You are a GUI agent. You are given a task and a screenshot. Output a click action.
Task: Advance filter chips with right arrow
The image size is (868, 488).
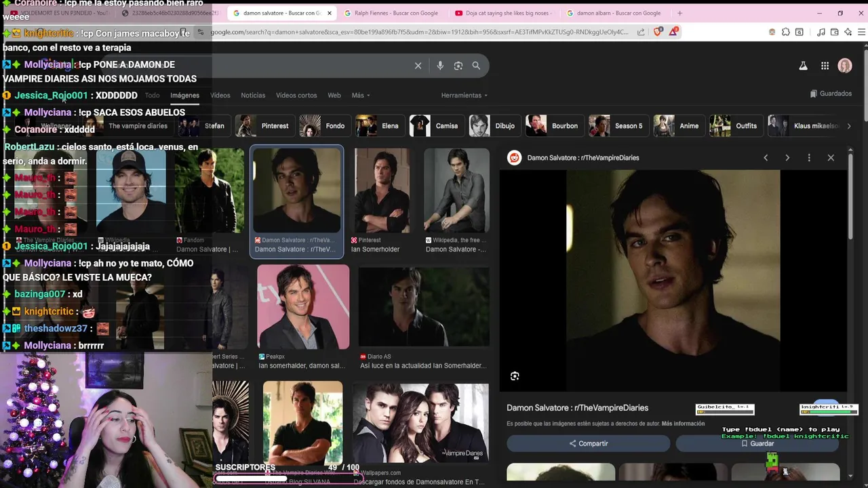pyautogui.click(x=848, y=126)
